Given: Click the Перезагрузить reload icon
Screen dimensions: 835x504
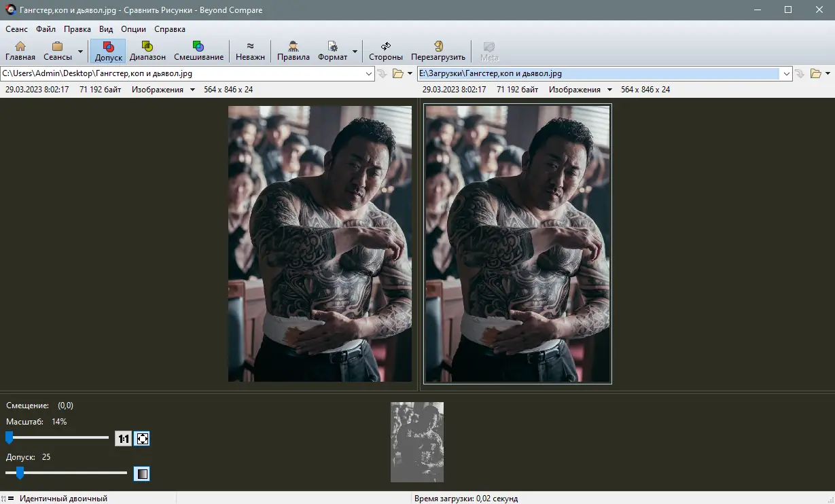Looking at the screenshot, I should (438, 51).
